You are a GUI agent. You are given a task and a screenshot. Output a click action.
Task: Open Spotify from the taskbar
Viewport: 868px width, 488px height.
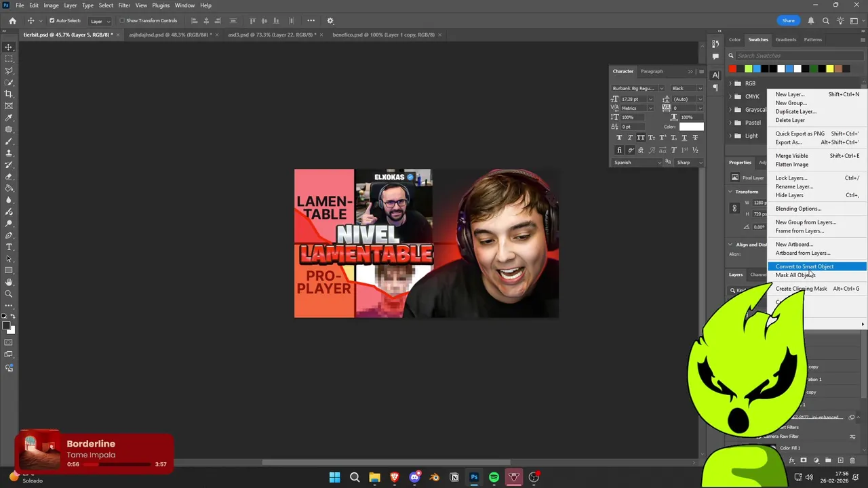pos(494,477)
